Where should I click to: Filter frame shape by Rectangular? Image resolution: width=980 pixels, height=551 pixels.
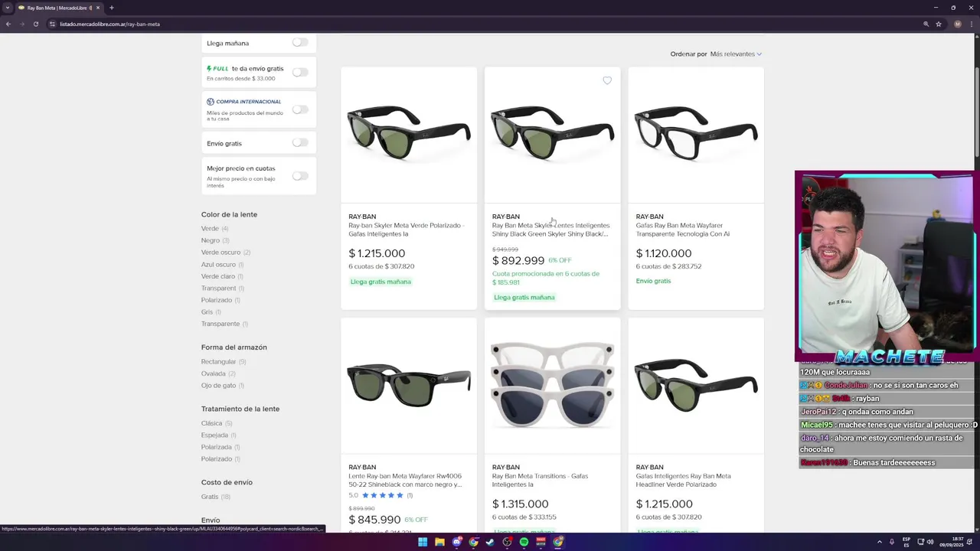tap(219, 361)
